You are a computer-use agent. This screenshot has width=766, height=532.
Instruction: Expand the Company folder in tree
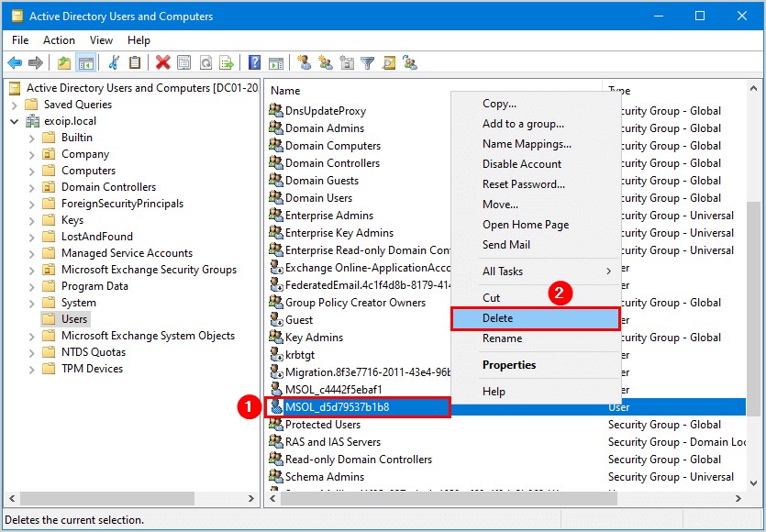tap(31, 154)
